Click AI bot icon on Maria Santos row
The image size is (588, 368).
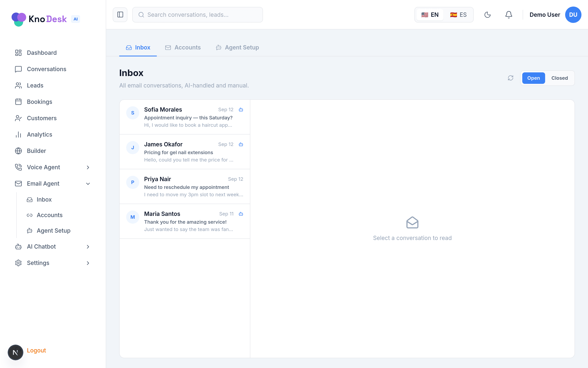click(241, 214)
